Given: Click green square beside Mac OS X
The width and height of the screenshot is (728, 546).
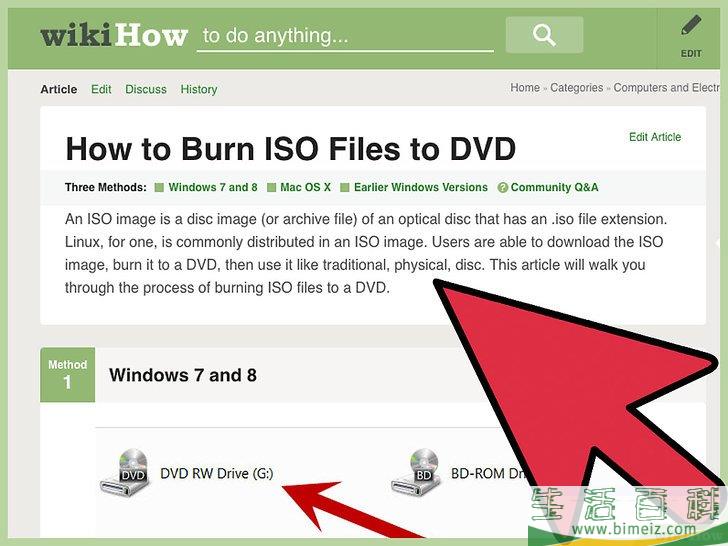Looking at the screenshot, I should (x=272, y=188).
